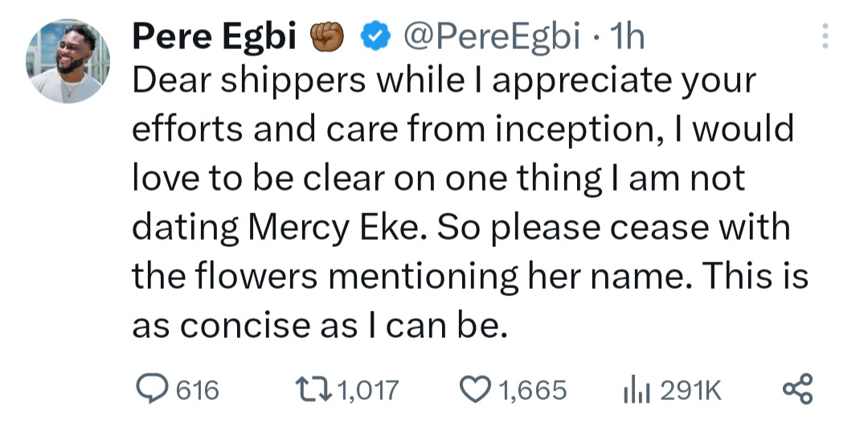
Task: Click the retweet arrows icon
Action: point(313,390)
